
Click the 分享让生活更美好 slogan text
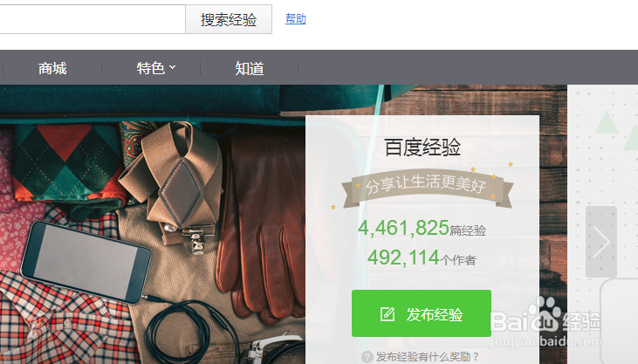click(426, 184)
